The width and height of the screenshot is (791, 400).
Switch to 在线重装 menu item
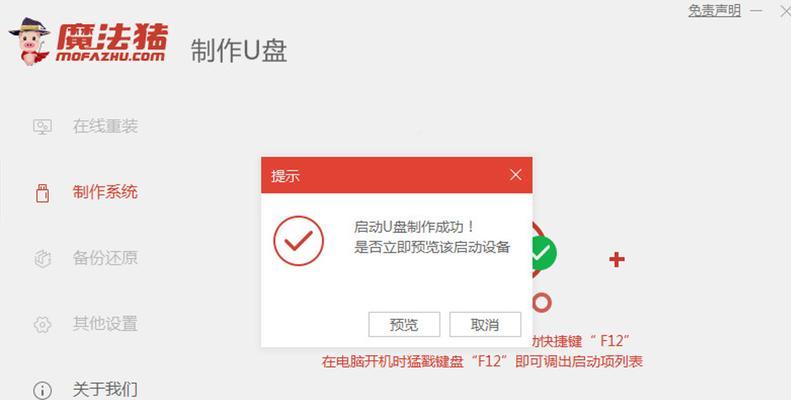pos(105,126)
